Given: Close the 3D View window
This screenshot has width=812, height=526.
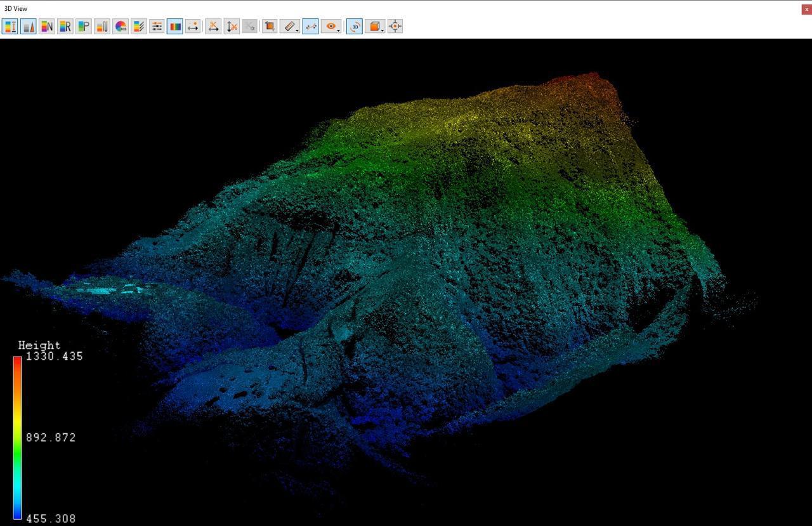Looking at the screenshot, I should click(806, 9).
